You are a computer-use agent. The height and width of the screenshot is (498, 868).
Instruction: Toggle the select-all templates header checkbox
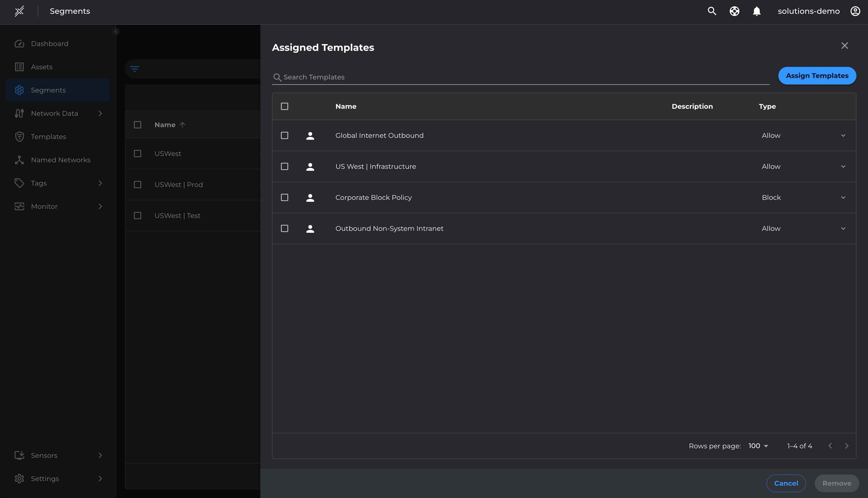[284, 106]
